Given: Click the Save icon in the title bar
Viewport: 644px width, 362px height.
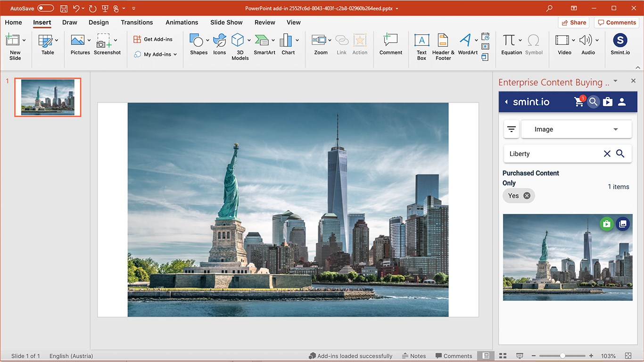Looking at the screenshot, I should click(64, 8).
